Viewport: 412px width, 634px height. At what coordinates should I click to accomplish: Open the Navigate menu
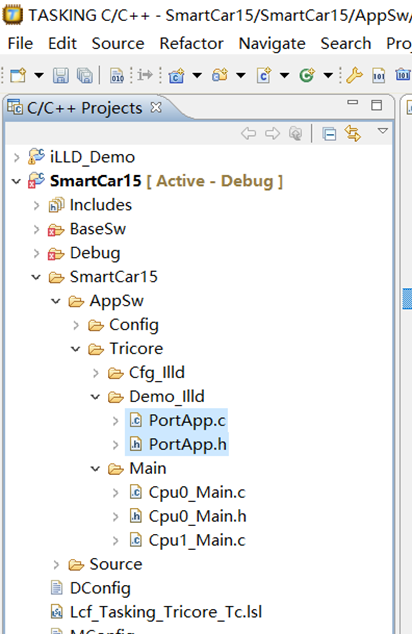click(272, 43)
